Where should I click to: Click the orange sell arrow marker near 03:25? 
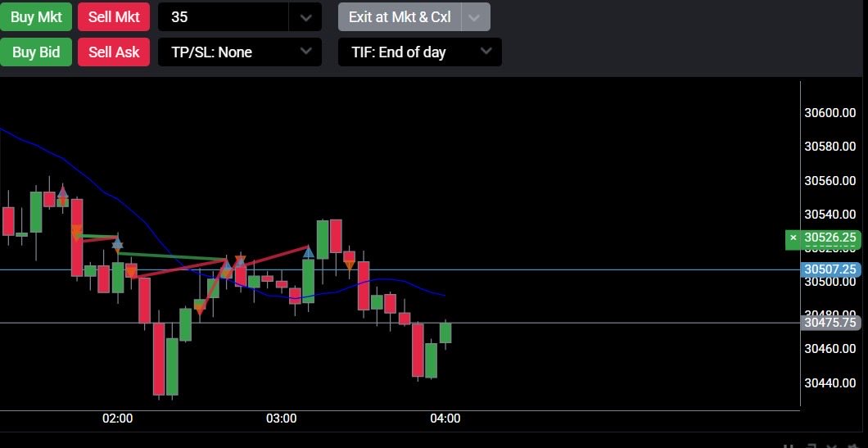click(350, 265)
